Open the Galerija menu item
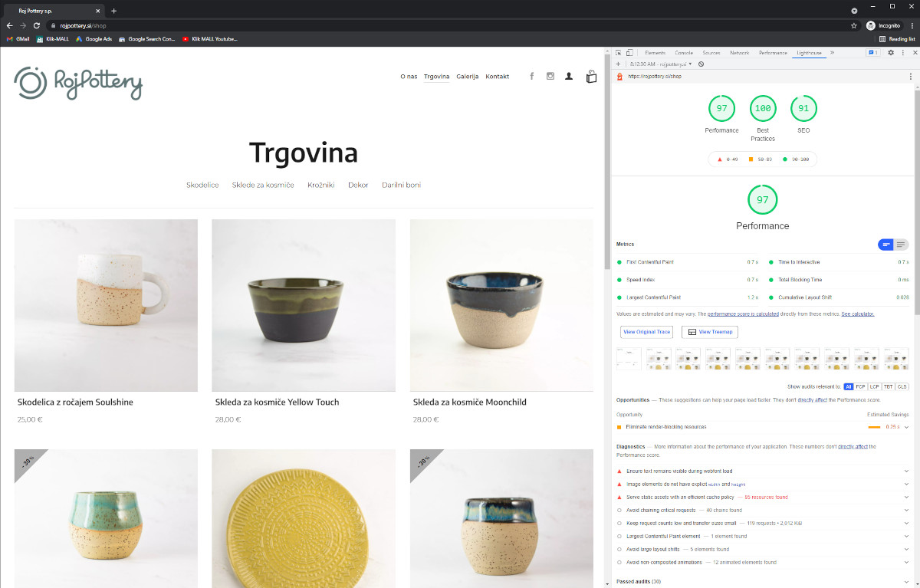The image size is (920, 588). pyautogui.click(x=467, y=77)
